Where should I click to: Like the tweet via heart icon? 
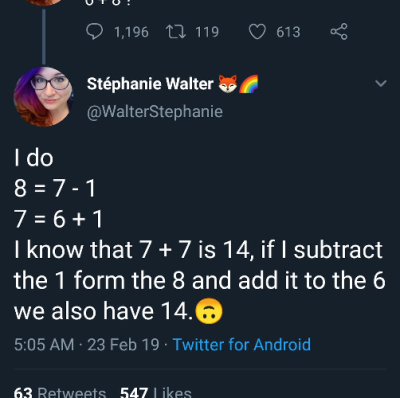click(257, 32)
